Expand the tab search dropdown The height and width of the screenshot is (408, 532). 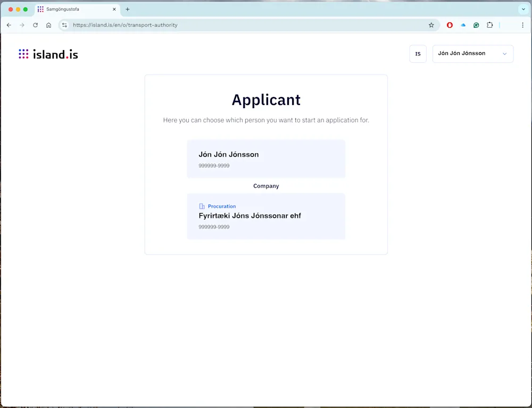(523, 9)
